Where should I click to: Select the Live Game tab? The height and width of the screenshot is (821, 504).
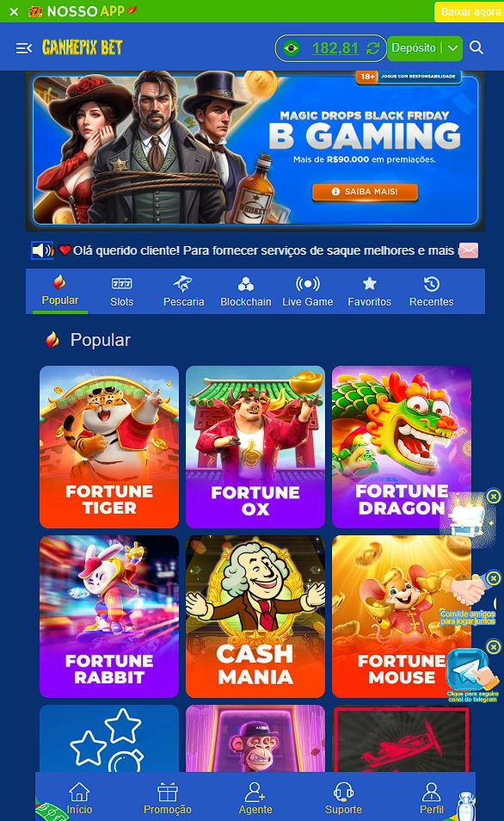(308, 292)
